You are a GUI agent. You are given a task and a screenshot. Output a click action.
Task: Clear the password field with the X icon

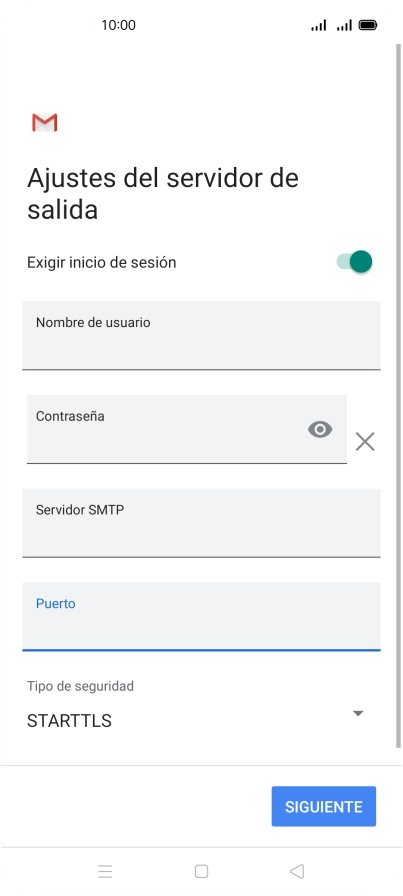tap(365, 441)
